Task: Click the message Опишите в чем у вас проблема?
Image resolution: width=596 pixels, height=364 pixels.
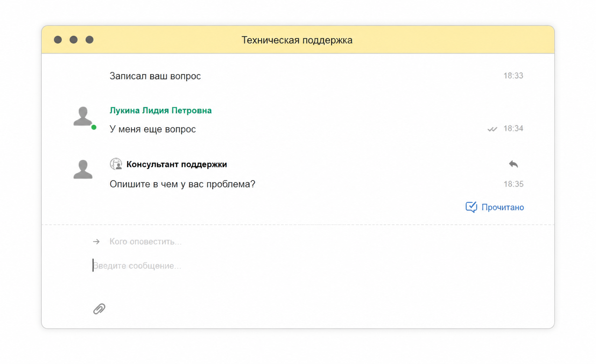Action: (x=182, y=184)
